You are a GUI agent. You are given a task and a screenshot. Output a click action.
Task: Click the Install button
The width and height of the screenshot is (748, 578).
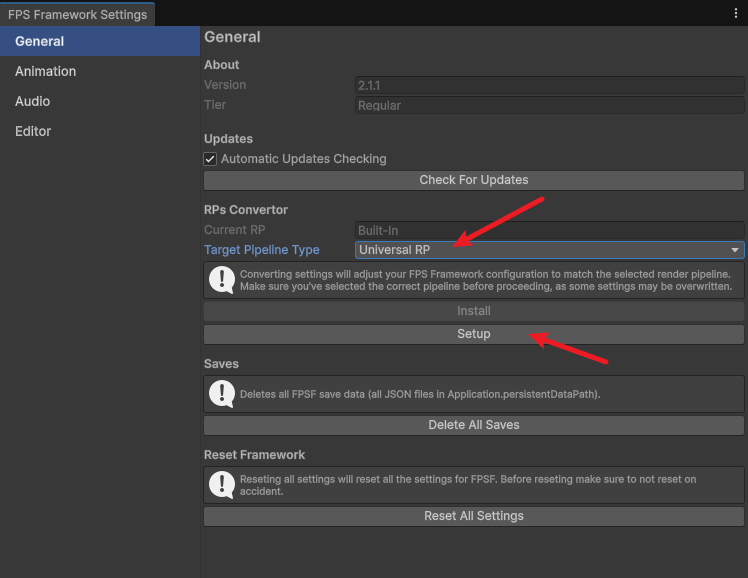pos(474,311)
